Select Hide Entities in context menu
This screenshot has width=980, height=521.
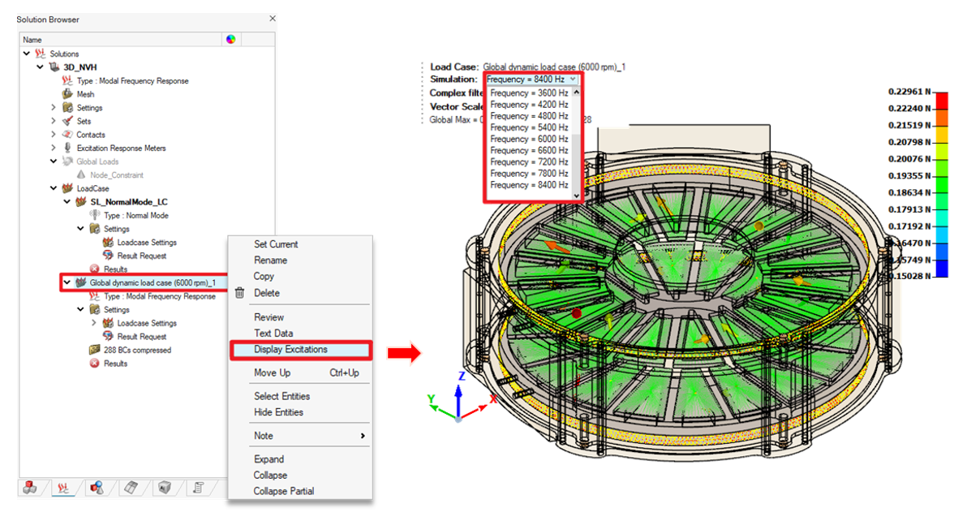(x=278, y=412)
